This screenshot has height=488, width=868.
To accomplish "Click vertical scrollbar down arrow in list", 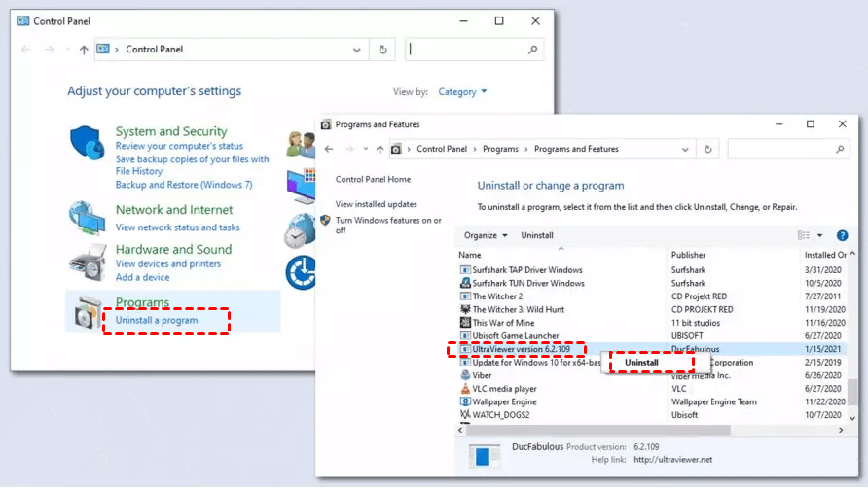I will click(x=852, y=419).
